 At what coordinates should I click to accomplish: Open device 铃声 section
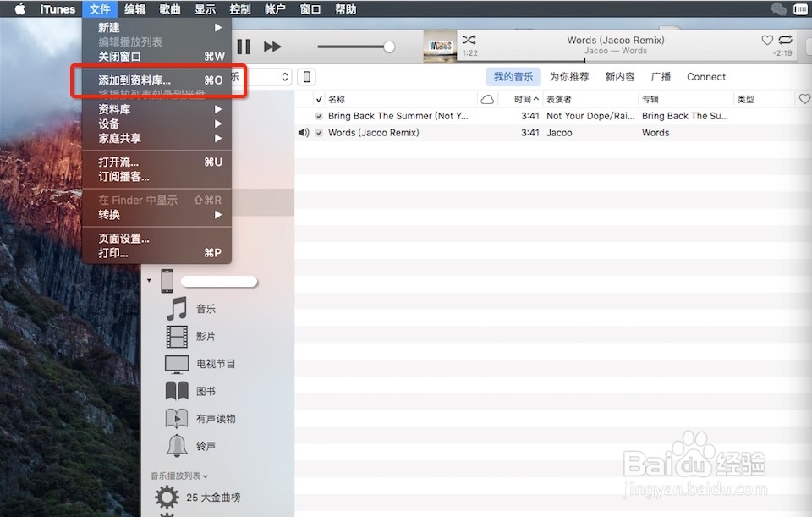(206, 446)
